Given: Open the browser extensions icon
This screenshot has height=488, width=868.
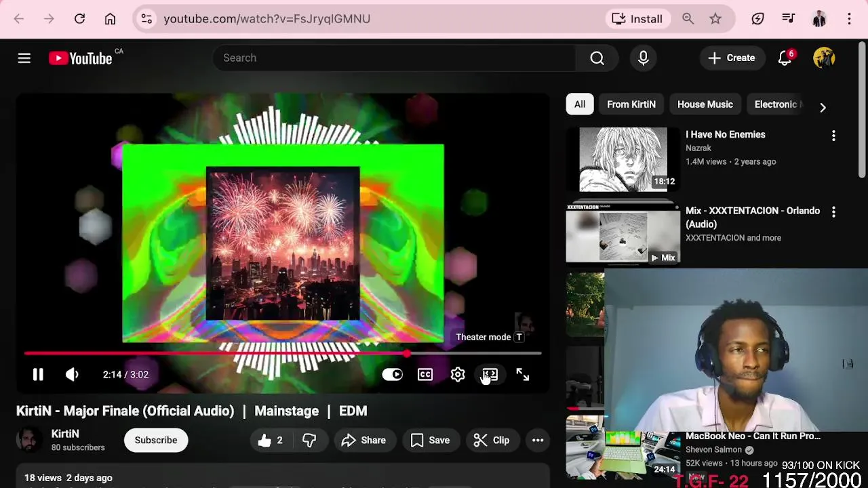Looking at the screenshot, I should 758,19.
